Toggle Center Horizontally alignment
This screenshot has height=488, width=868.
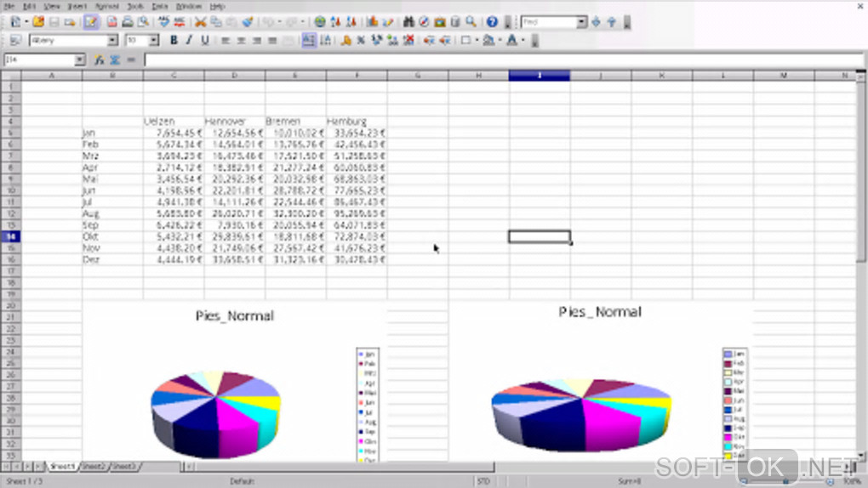pyautogui.click(x=241, y=41)
